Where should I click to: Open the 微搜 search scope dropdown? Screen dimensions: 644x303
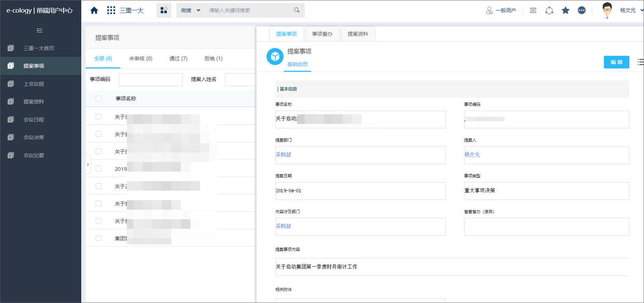(x=190, y=10)
